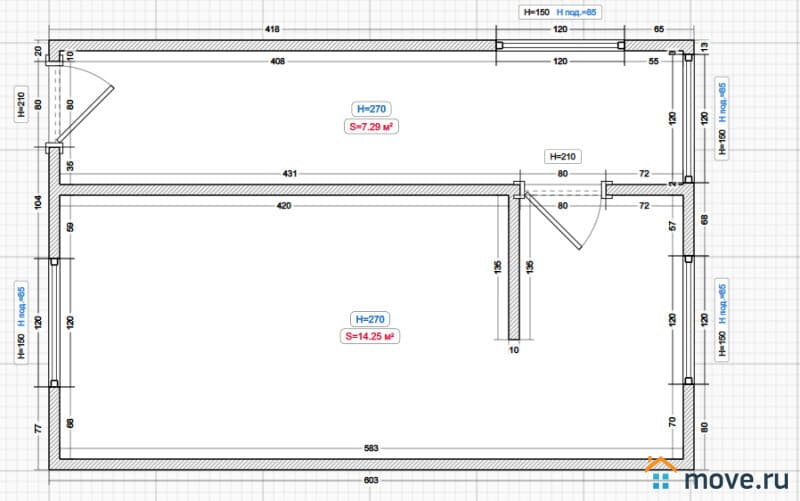
Task: Click the move.ru watermark text
Action: (736, 477)
